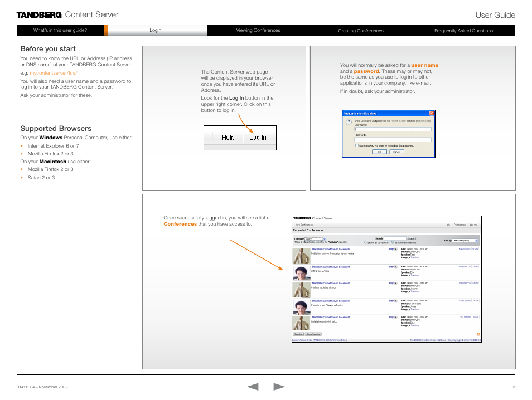Image resolution: width=532 pixels, height=400 pixels.
Task: Select Search within Training radio button
Action: point(393,243)
